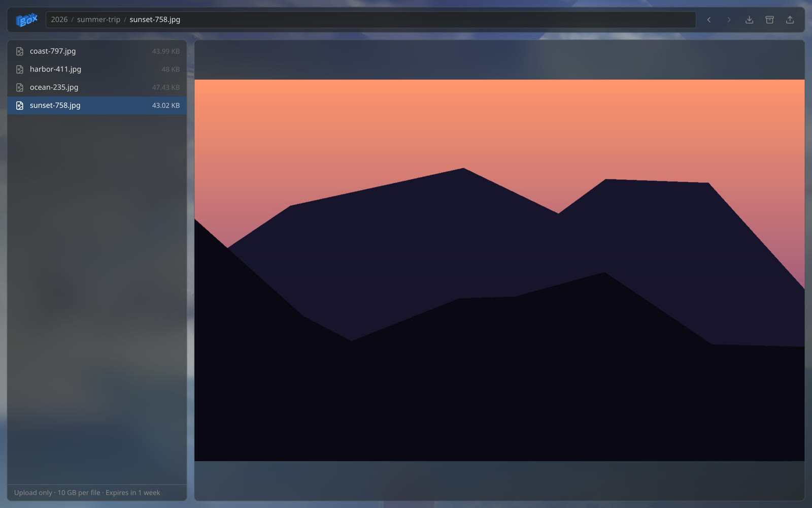Click the 48 KB file size
This screenshot has width=812, height=508.
point(171,69)
